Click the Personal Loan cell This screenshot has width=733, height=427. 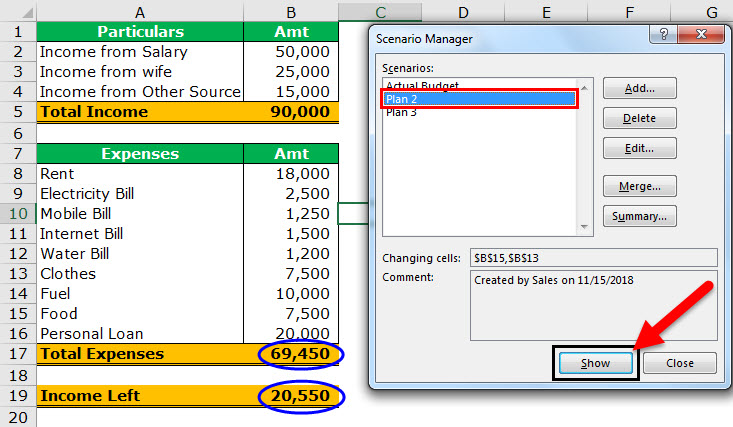(140, 333)
